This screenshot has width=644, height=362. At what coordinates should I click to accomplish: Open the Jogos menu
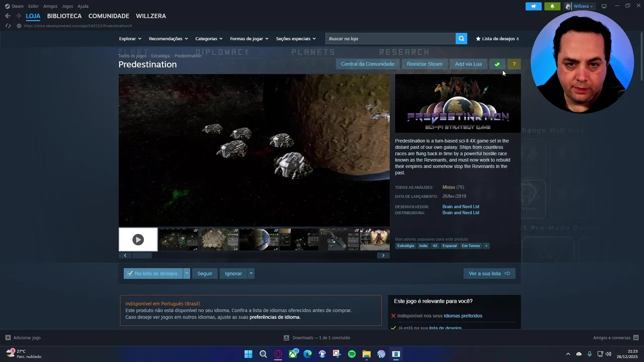pos(67,6)
